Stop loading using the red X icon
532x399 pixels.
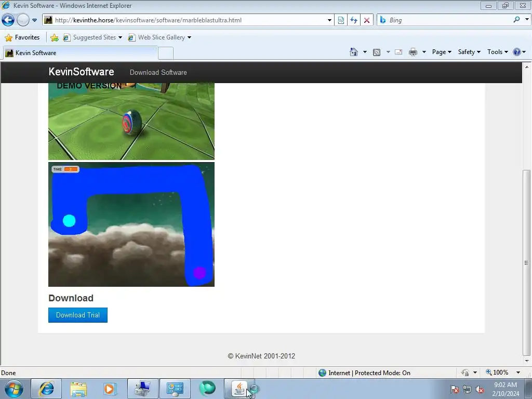[367, 20]
